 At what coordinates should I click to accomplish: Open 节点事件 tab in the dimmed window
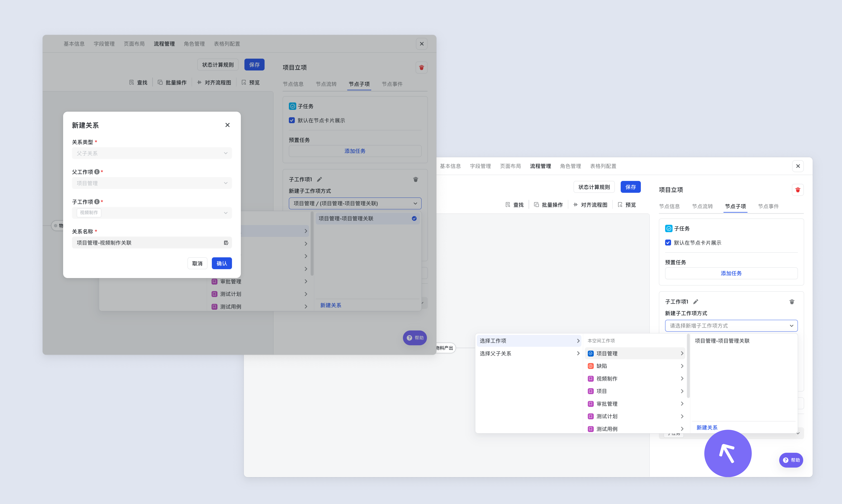click(392, 84)
